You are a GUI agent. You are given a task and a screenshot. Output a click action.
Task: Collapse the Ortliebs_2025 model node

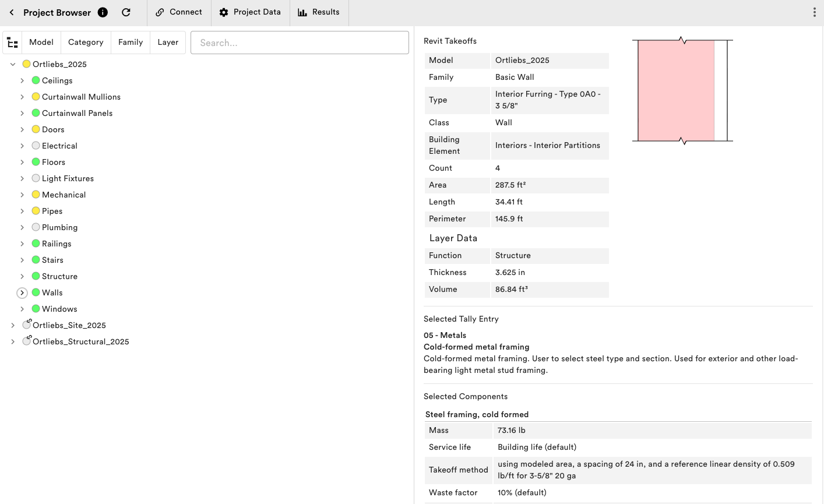tap(13, 64)
